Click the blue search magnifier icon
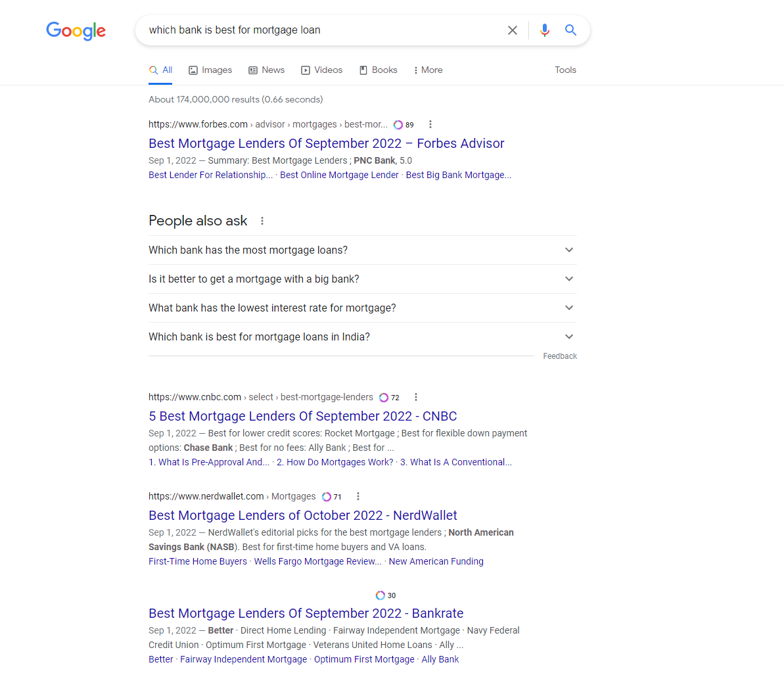784x673 pixels. pos(570,30)
